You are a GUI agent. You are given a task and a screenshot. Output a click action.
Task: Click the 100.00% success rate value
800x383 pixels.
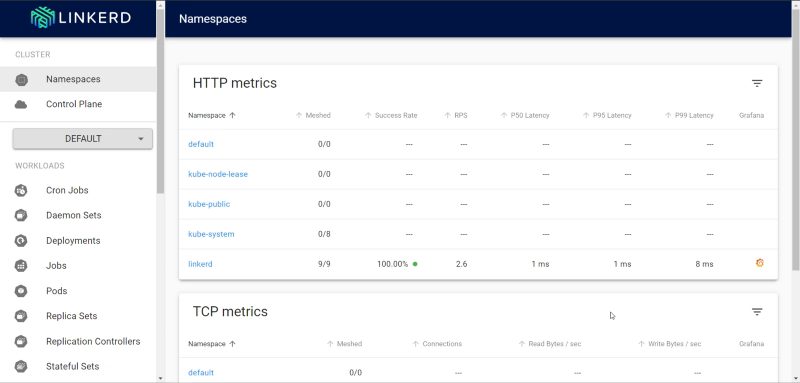(x=392, y=264)
